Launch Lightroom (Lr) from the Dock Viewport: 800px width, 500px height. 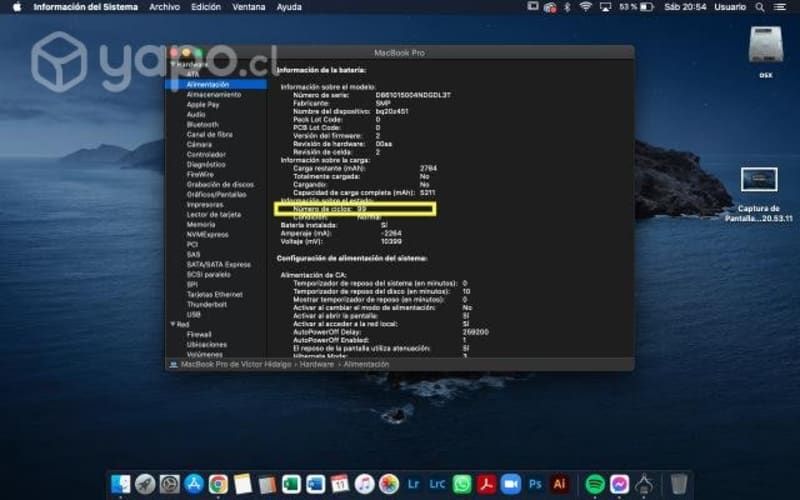click(413, 484)
